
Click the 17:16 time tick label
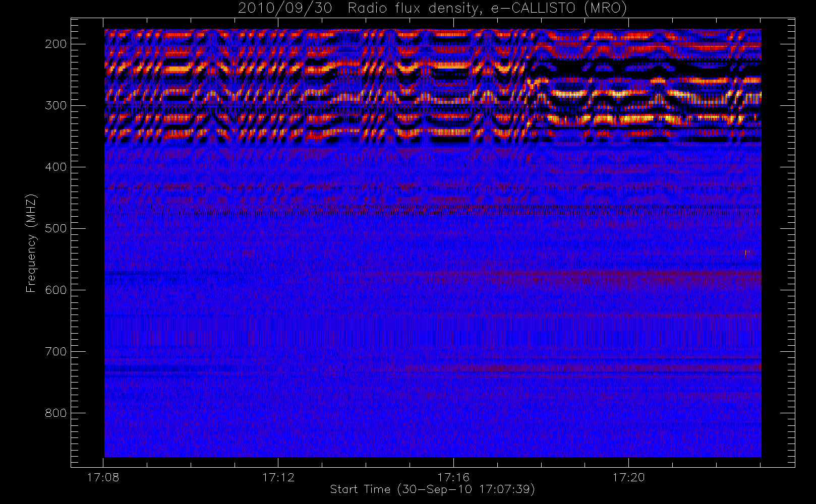click(x=453, y=477)
